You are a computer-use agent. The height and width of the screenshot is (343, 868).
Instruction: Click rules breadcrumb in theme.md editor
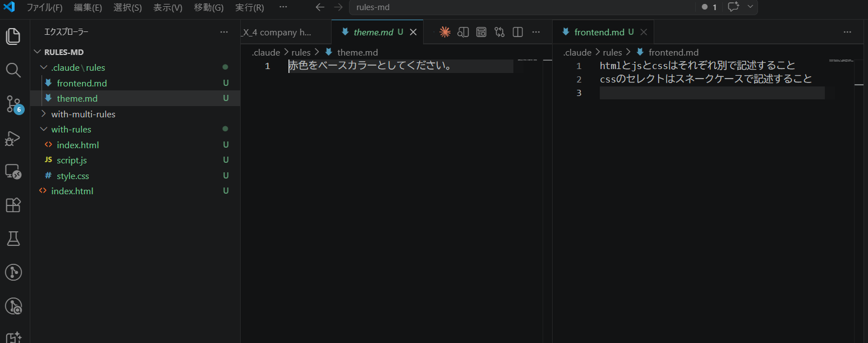[301, 52]
